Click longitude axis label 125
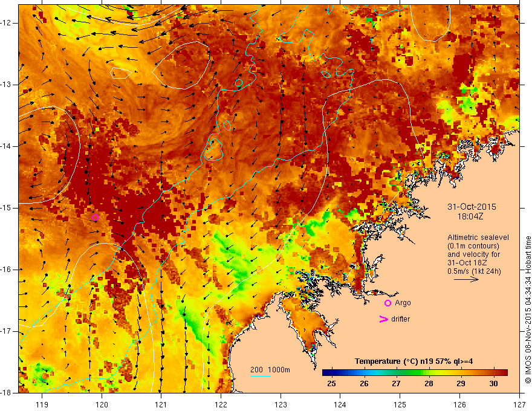 pyautogui.click(x=400, y=404)
